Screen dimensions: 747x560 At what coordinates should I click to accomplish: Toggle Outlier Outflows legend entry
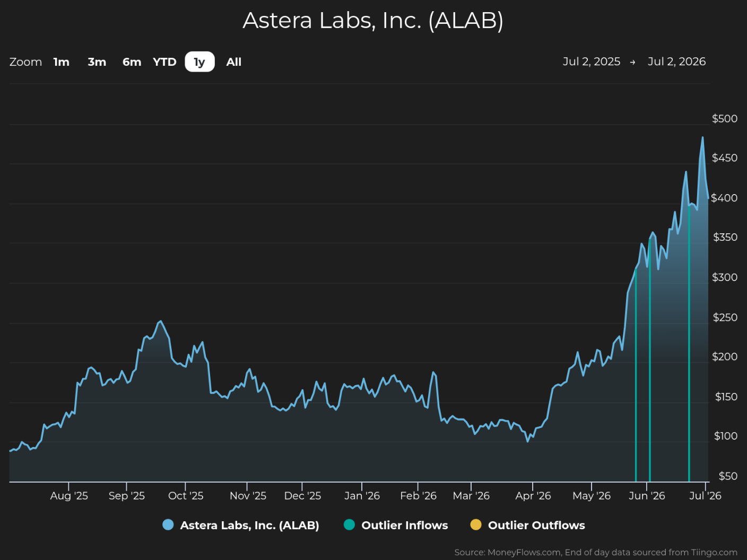tap(528, 525)
